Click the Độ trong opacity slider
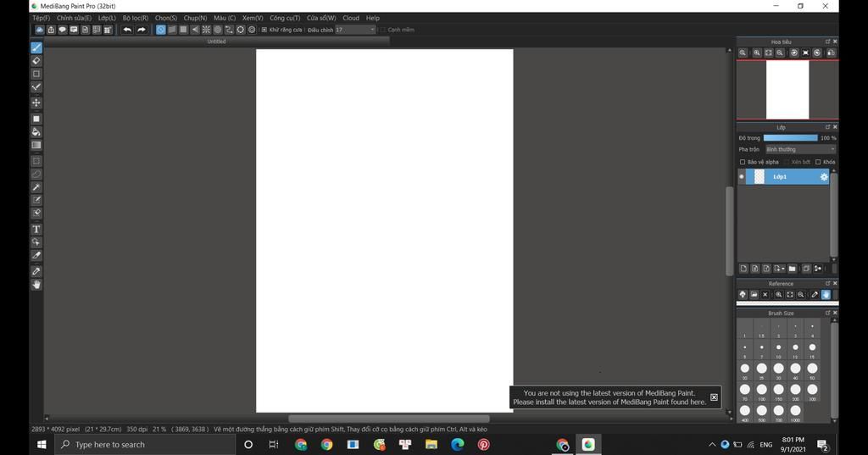 pyautogui.click(x=790, y=138)
